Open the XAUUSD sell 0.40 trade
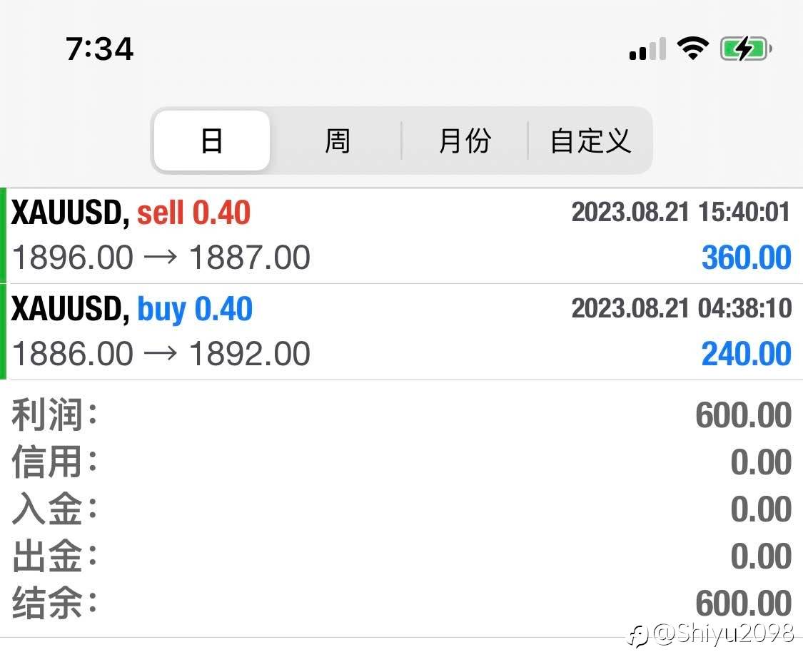The width and height of the screenshot is (803, 672). click(x=131, y=213)
